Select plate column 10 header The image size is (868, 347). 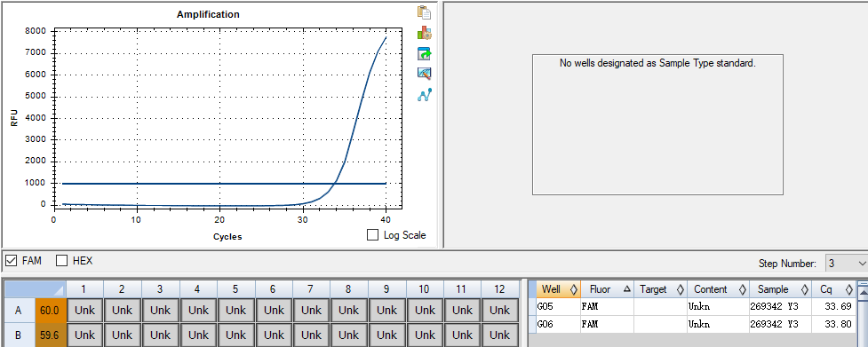pyautogui.click(x=425, y=289)
